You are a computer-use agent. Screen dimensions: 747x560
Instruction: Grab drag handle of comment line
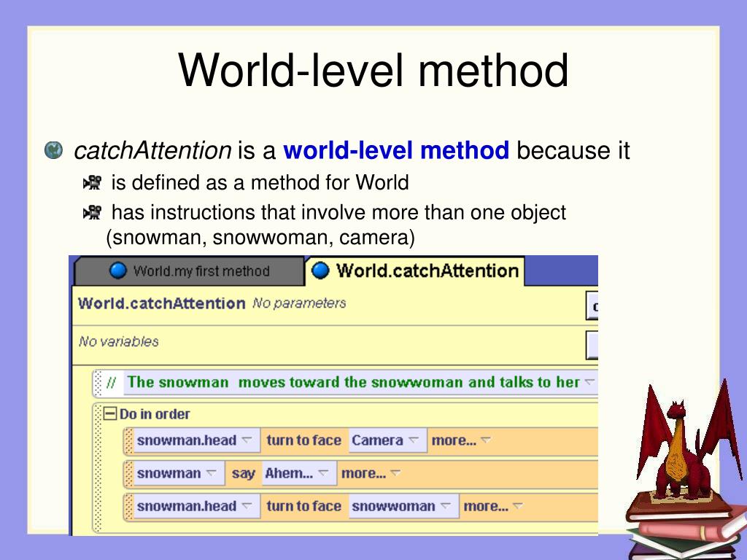tap(98, 383)
